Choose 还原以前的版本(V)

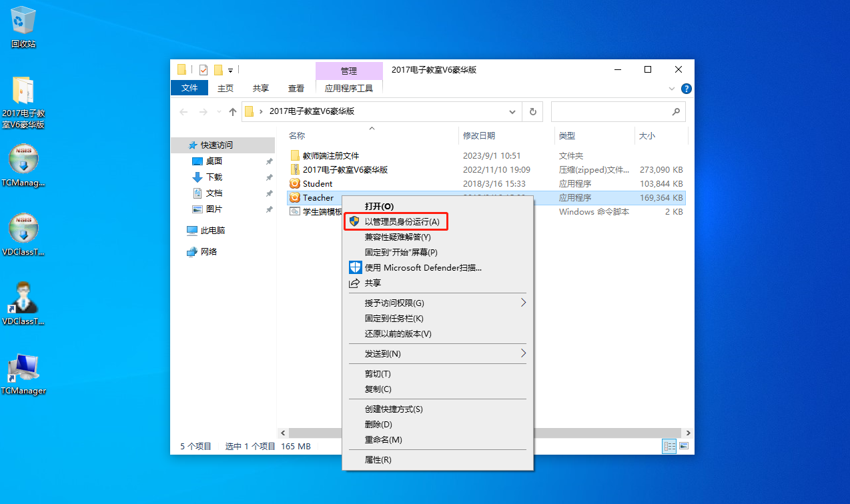click(437, 333)
